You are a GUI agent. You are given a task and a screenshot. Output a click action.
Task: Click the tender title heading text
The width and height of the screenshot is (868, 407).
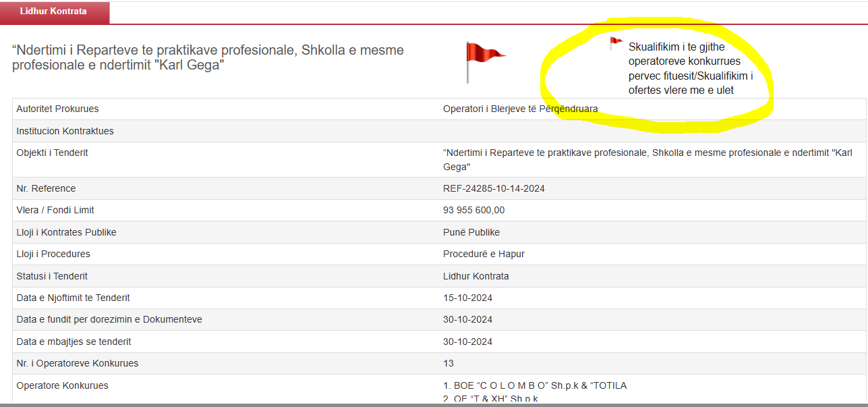tap(208, 58)
